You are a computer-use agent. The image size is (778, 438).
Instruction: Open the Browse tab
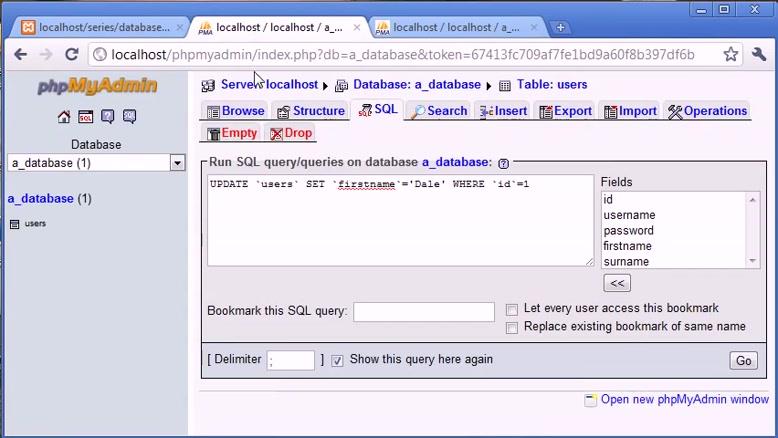235,111
